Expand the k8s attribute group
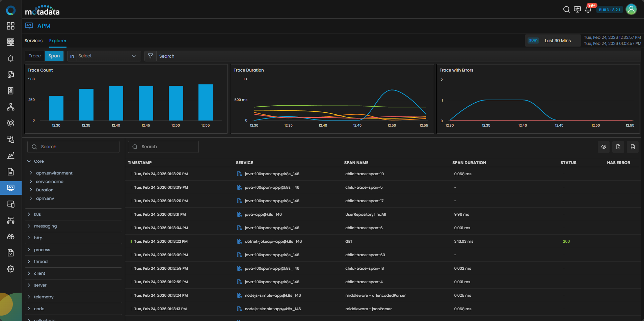 [x=29, y=214]
